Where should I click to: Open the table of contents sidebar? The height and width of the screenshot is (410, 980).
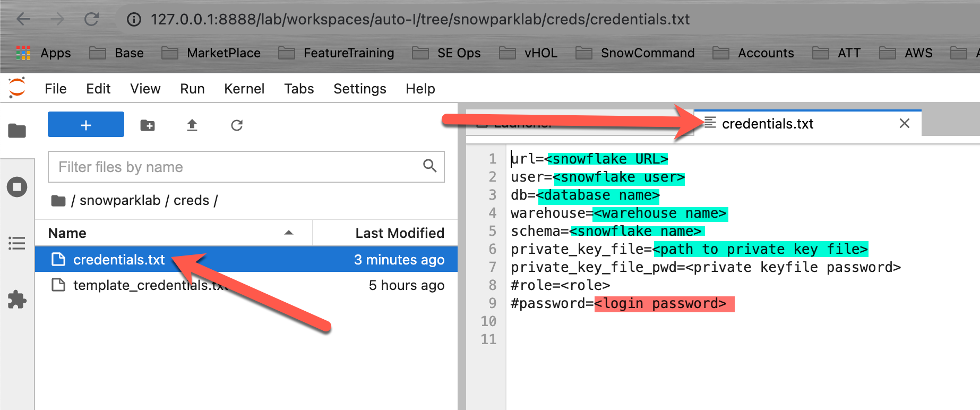click(x=17, y=243)
